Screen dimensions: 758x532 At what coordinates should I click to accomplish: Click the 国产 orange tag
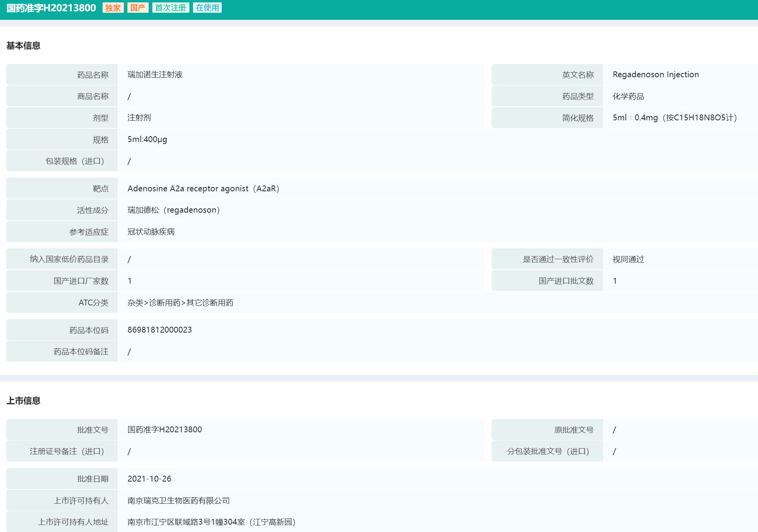click(138, 8)
